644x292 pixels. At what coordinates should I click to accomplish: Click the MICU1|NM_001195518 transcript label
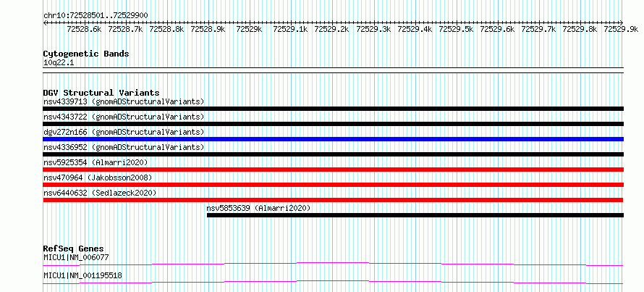pos(82,275)
